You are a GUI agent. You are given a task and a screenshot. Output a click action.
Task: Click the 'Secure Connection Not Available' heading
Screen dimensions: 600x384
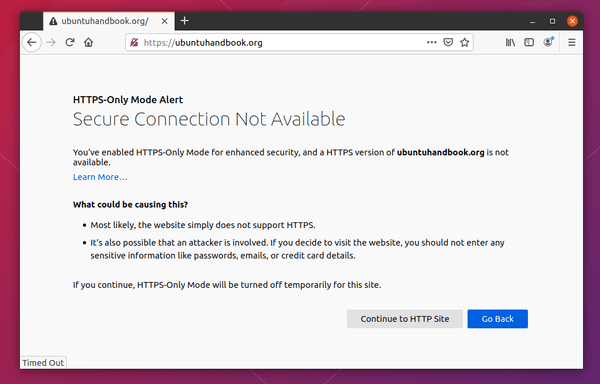209,119
